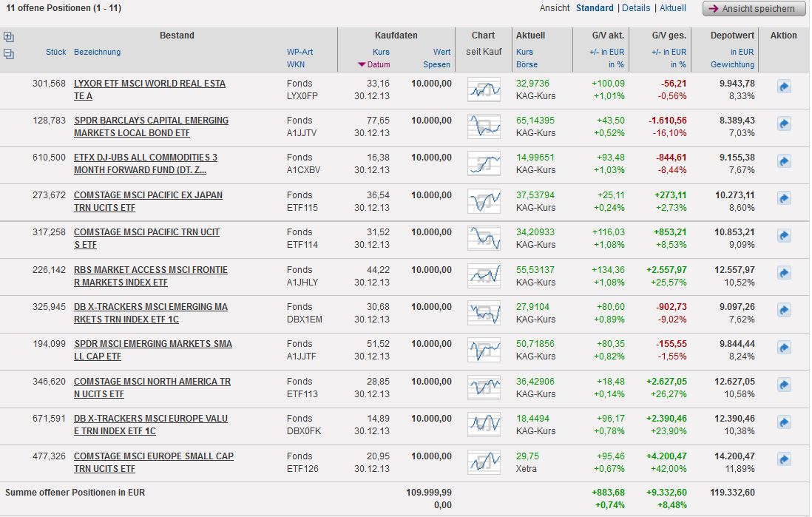Open action icon for COMSTAGE Europe Small Cap
The image size is (812, 517).
click(784, 459)
